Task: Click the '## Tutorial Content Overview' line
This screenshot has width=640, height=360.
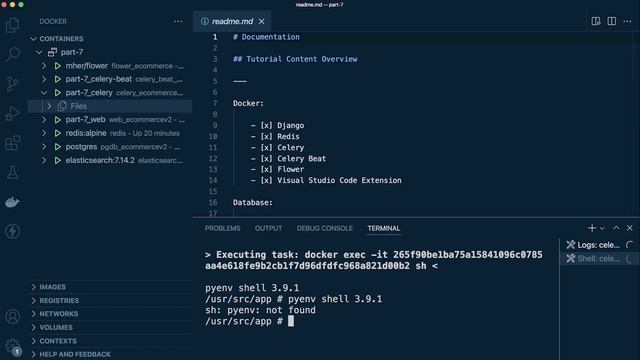Action: coord(295,59)
